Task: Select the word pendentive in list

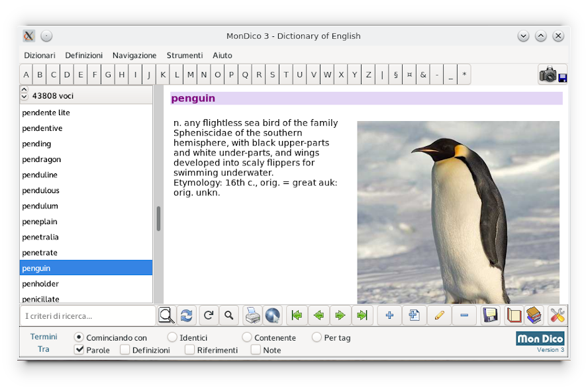Action: (86, 128)
